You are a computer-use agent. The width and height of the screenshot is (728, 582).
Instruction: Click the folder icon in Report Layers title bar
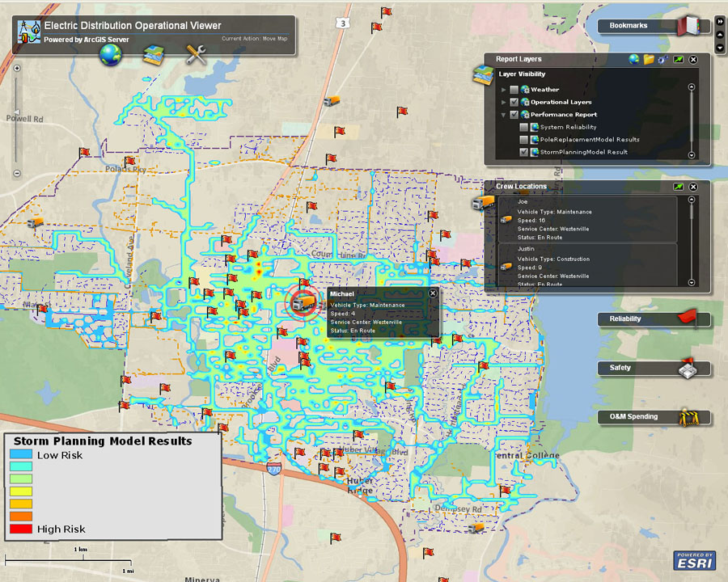649,59
